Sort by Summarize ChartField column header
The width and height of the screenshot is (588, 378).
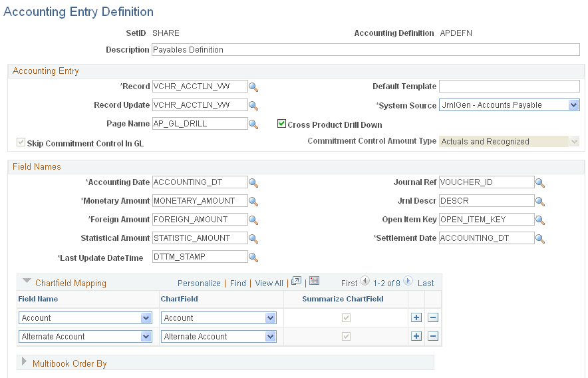tap(343, 299)
